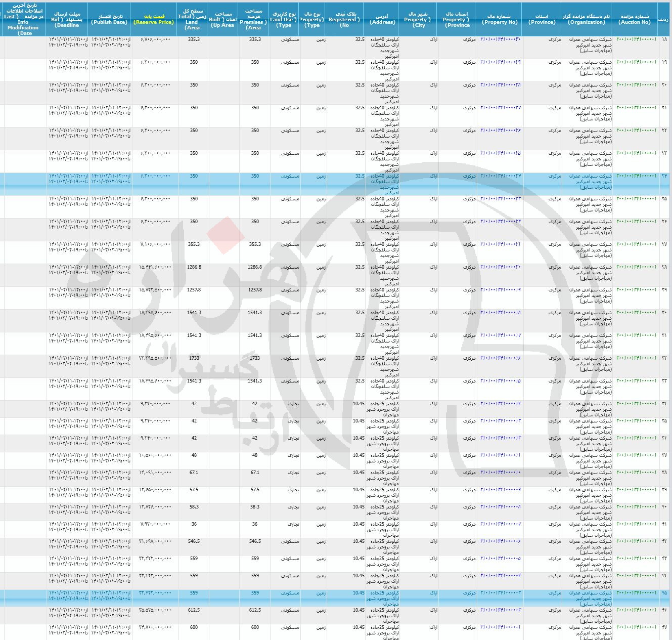Click the Registered No column header
The width and height of the screenshot is (672, 640).
point(345,19)
